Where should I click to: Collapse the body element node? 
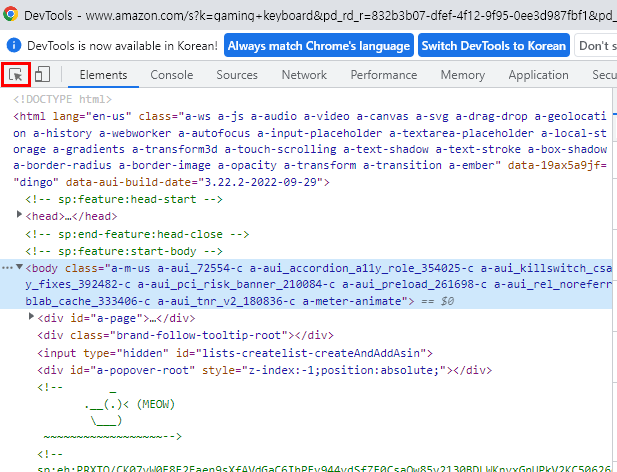[x=19, y=267]
